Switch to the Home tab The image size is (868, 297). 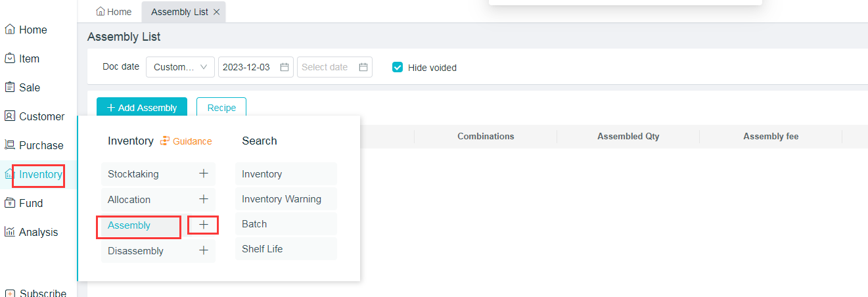tap(114, 12)
